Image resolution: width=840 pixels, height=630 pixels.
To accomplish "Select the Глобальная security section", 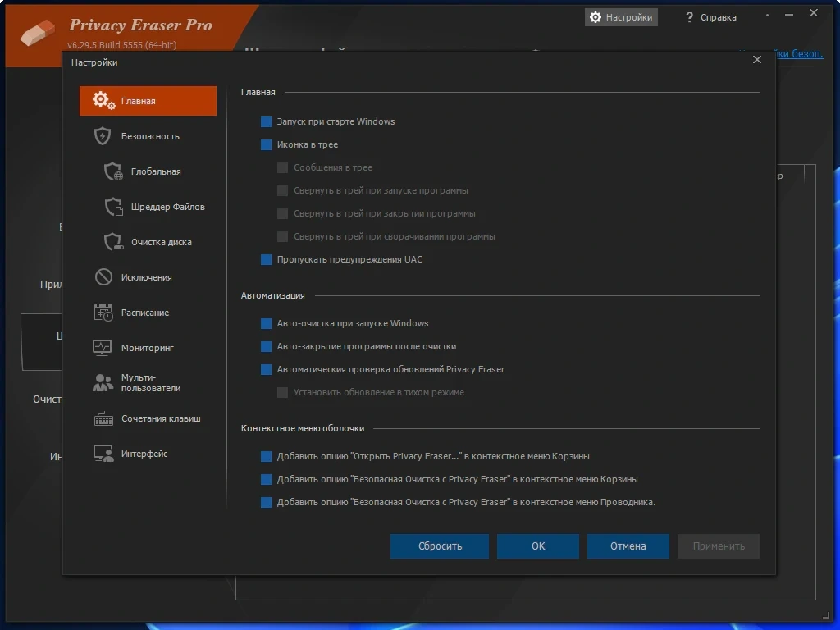I will tap(148, 171).
